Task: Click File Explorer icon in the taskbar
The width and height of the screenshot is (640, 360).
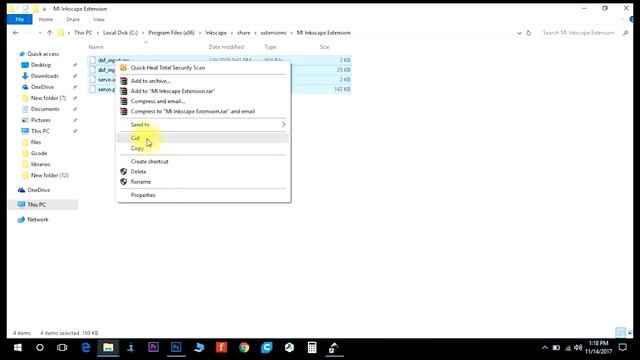Action: [x=108, y=347]
